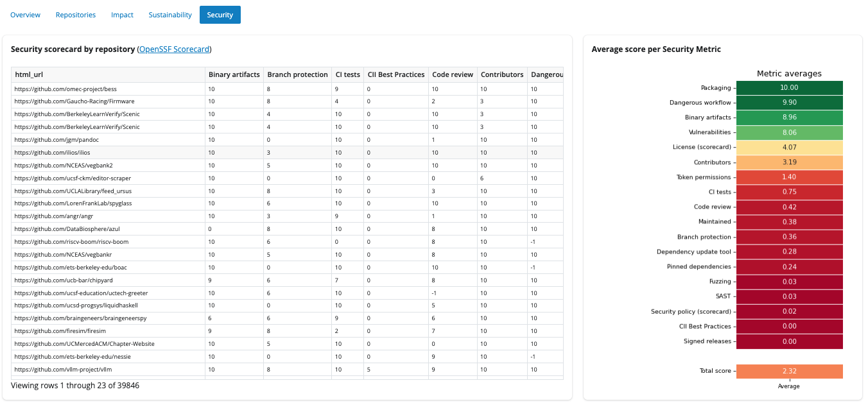Select the Sustainability tab
868x403 pixels.
170,15
